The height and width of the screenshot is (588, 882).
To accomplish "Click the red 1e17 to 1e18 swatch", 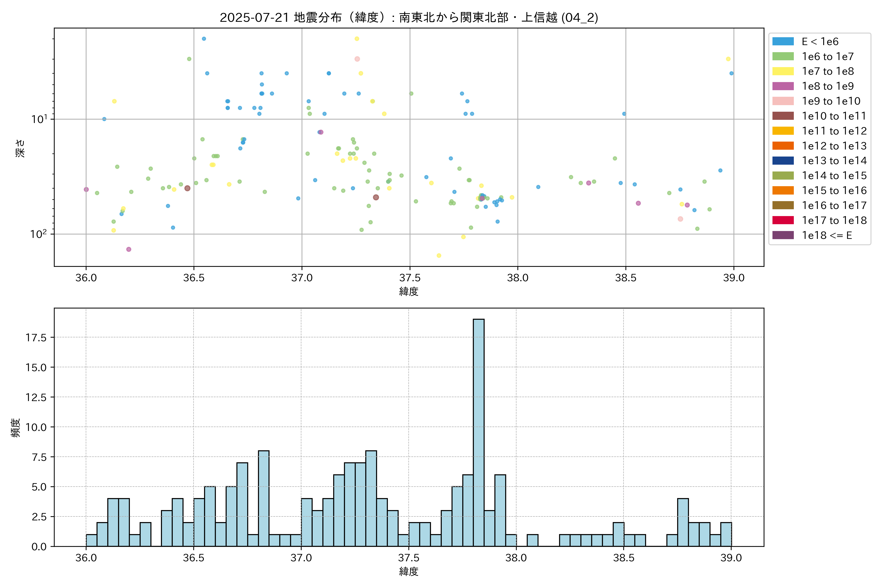I will (783, 220).
